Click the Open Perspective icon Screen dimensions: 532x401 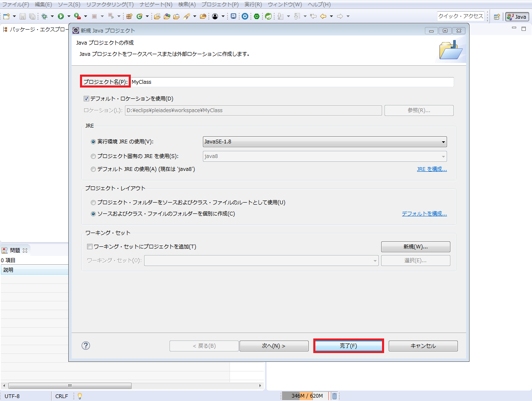coord(497,17)
